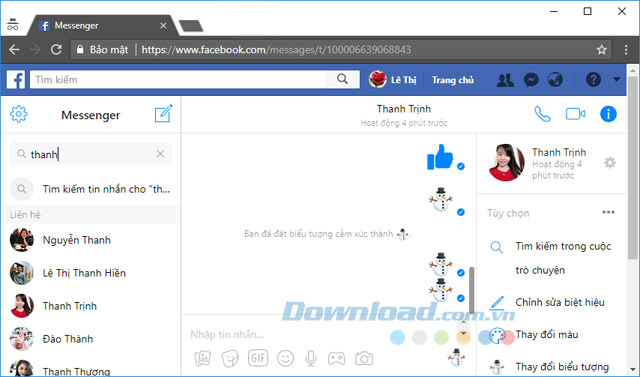Viewport: 640px width, 377px height.
Task: Click the browser address bar URL
Action: tap(276, 50)
